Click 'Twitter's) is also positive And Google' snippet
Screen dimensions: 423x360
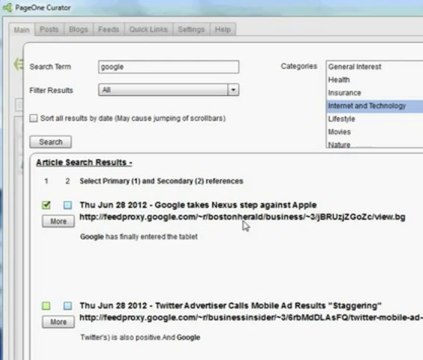click(x=140, y=337)
